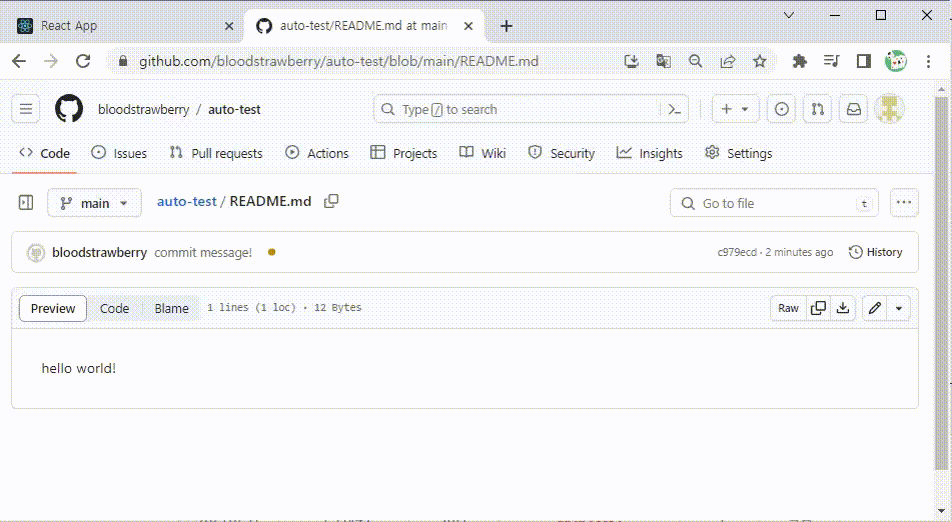Copy raw file contents icon
Screen dimensions: 952x522
pyautogui.click(x=818, y=308)
